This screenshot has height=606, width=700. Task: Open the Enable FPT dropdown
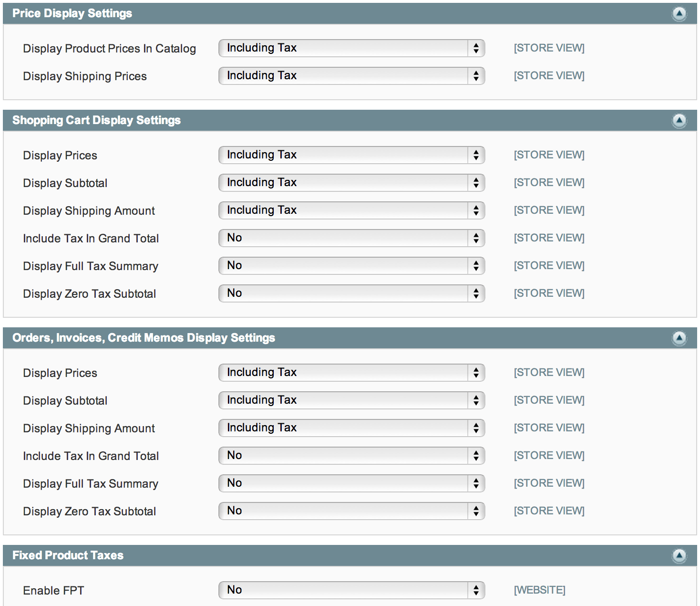351,590
